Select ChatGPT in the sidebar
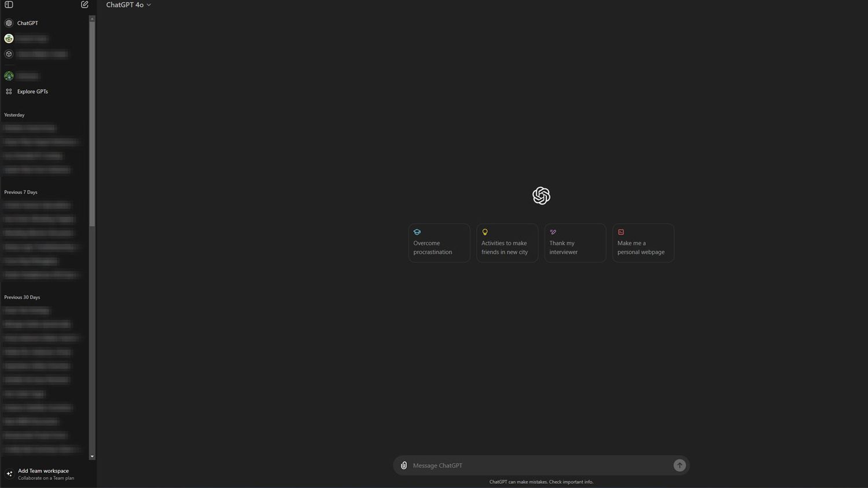 (x=27, y=23)
